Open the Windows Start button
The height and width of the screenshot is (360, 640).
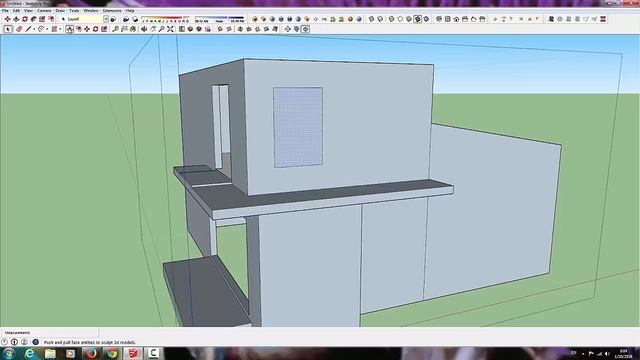tap(9, 353)
